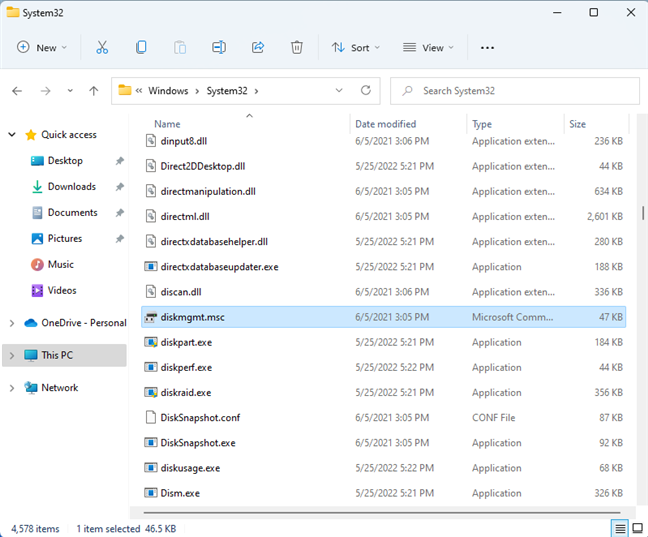Go up one folder level arrow
This screenshot has width=648, height=537.
94,91
